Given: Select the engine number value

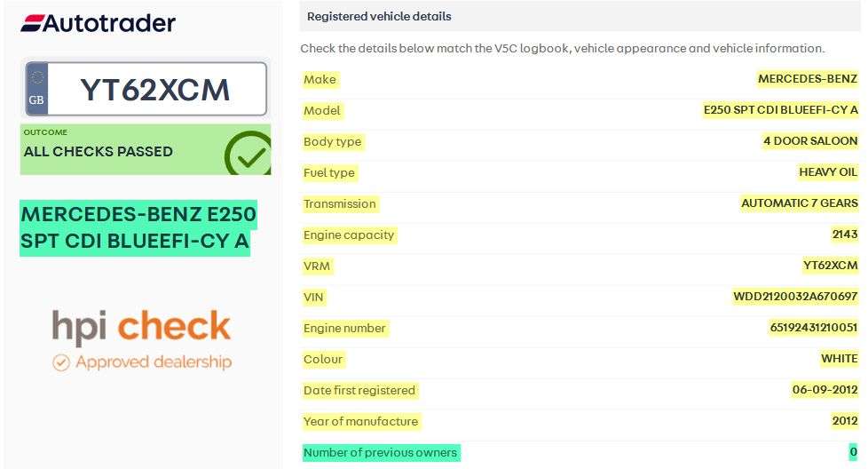Looking at the screenshot, I should 814,328.
